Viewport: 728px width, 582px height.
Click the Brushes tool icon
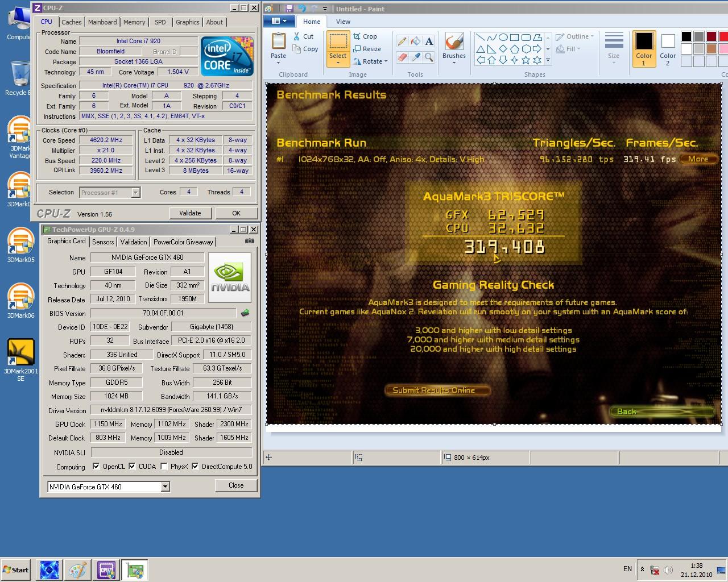(x=454, y=42)
